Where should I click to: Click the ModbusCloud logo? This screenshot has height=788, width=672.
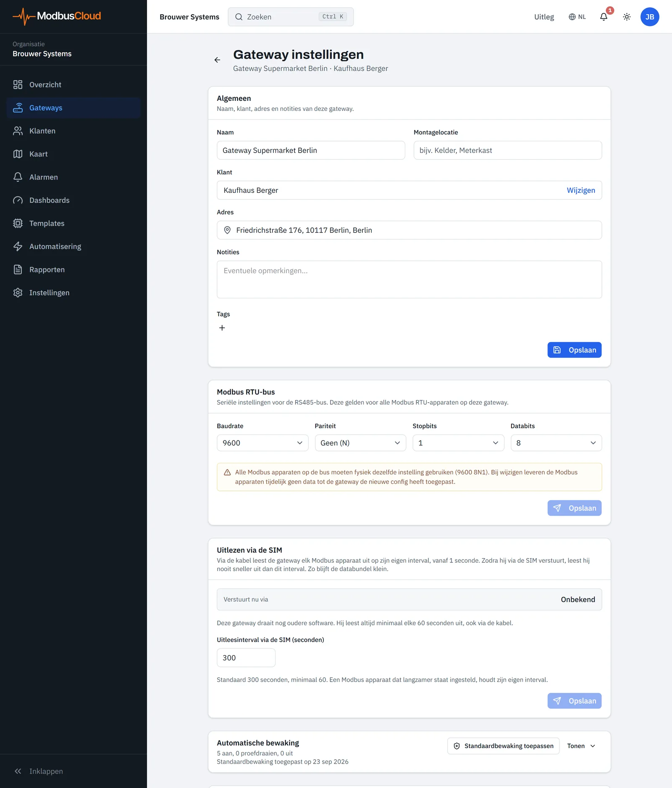[57, 16]
